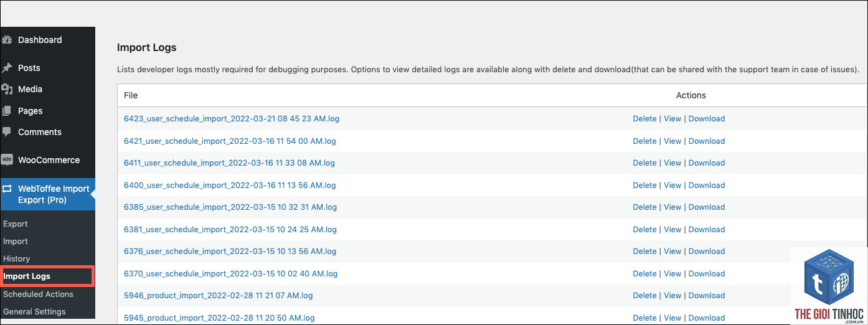Download the 6381_user_schedule_import log
868x325 pixels.
coord(707,229)
